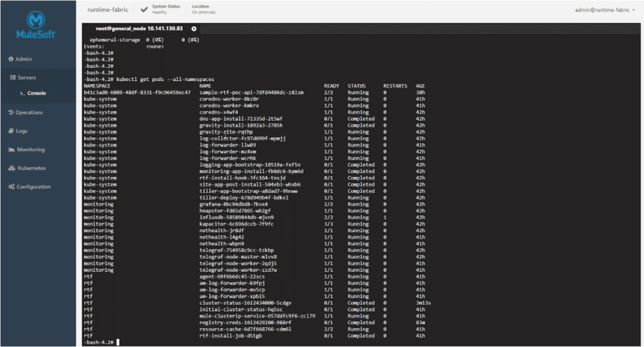The image size is (644, 347).
Task: Click the grafana-8bc94dbd8-7kvx4 pod name
Action: (234, 204)
